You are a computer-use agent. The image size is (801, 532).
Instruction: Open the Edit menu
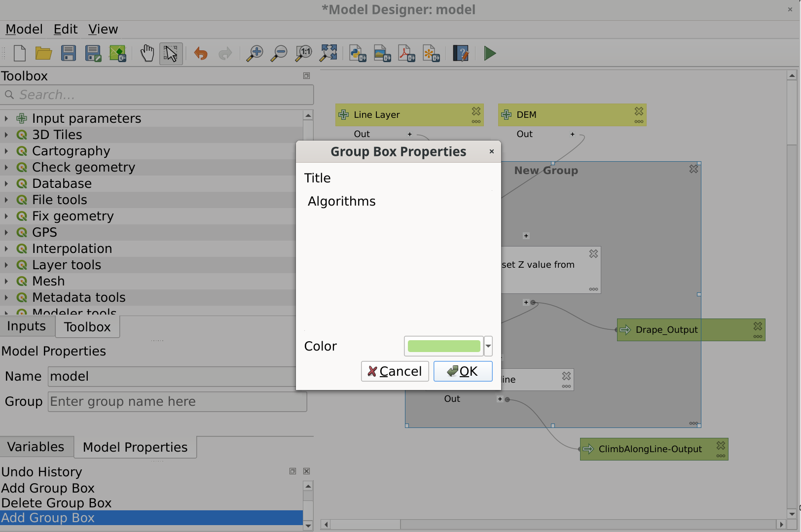[65, 30]
